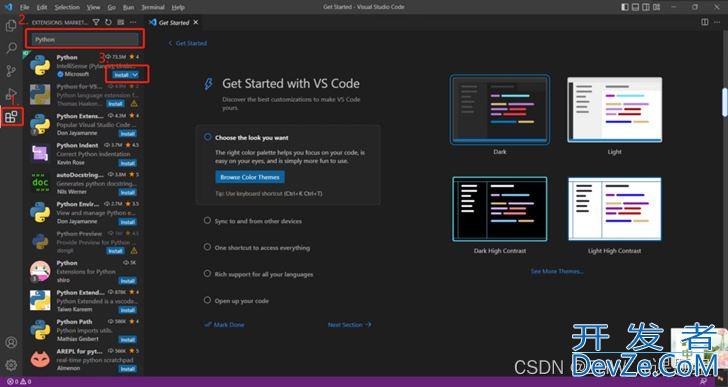Open the Run menu
Screen dimensions: 728x387
(129, 7)
